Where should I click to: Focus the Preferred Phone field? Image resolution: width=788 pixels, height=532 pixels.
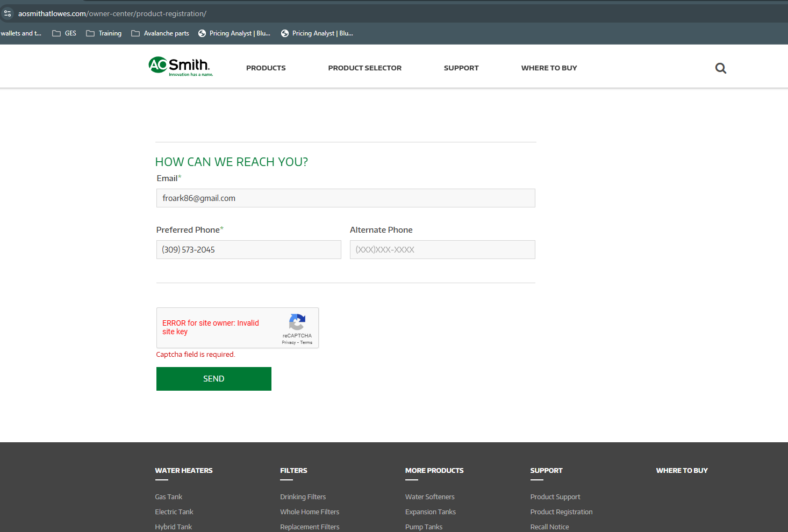[248, 250]
